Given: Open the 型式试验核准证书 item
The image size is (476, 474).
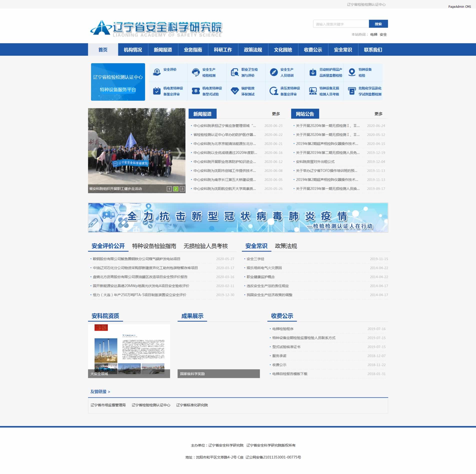Looking at the screenshot, I should pyautogui.click(x=286, y=347).
